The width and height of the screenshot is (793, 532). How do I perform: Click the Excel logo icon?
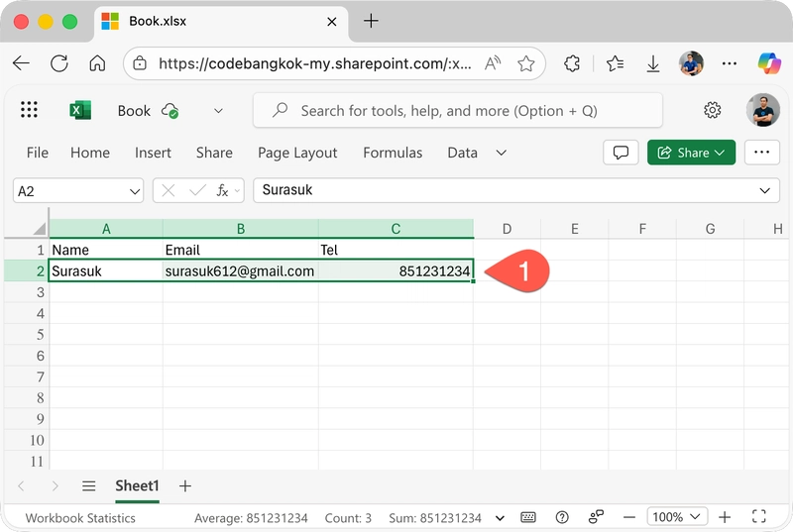(80, 110)
